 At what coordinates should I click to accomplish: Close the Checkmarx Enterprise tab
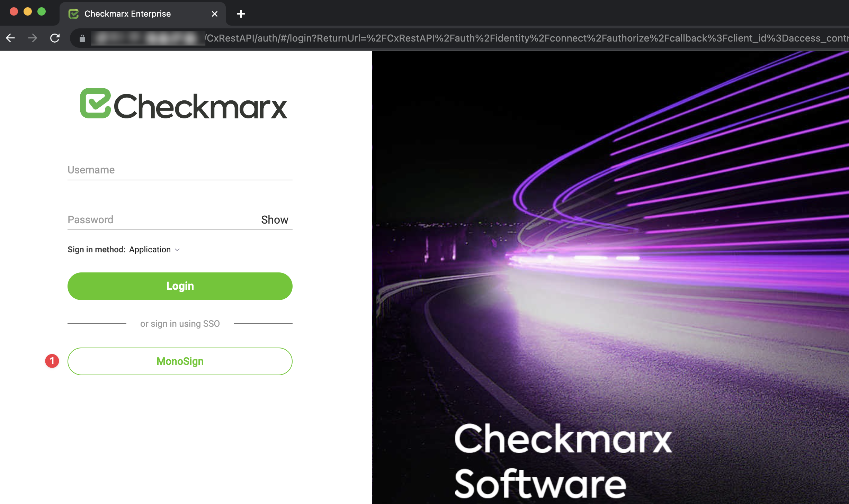[x=215, y=14]
